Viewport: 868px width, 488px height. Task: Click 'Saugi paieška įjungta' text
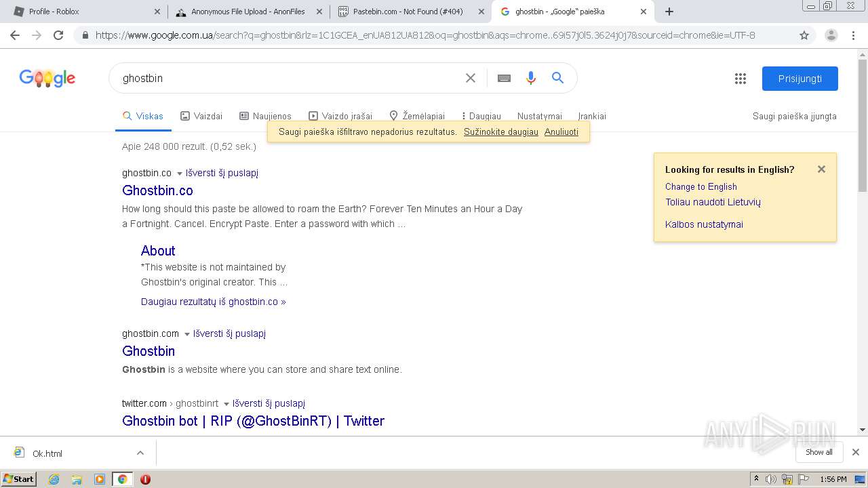click(795, 116)
